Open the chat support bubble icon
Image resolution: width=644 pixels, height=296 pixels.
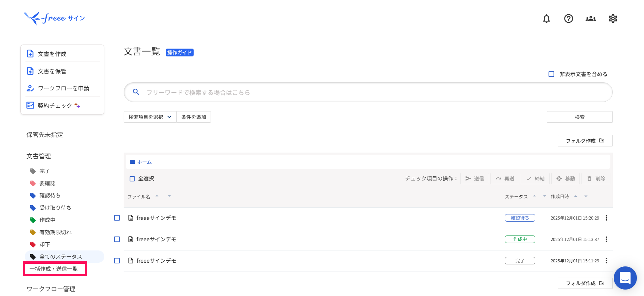click(x=625, y=278)
